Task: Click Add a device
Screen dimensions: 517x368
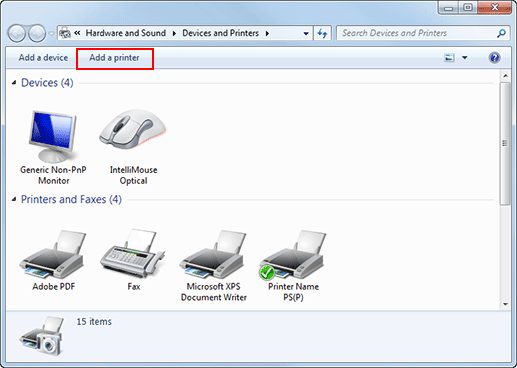Action: [43, 58]
